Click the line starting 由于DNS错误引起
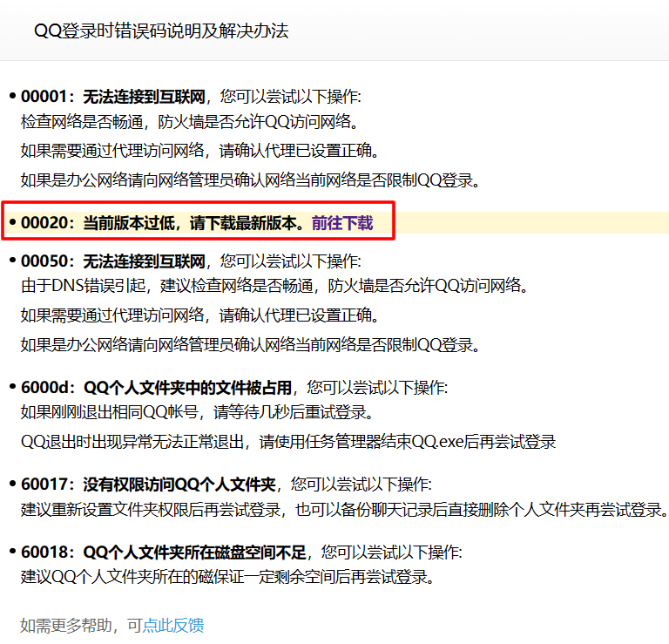 click(x=274, y=286)
